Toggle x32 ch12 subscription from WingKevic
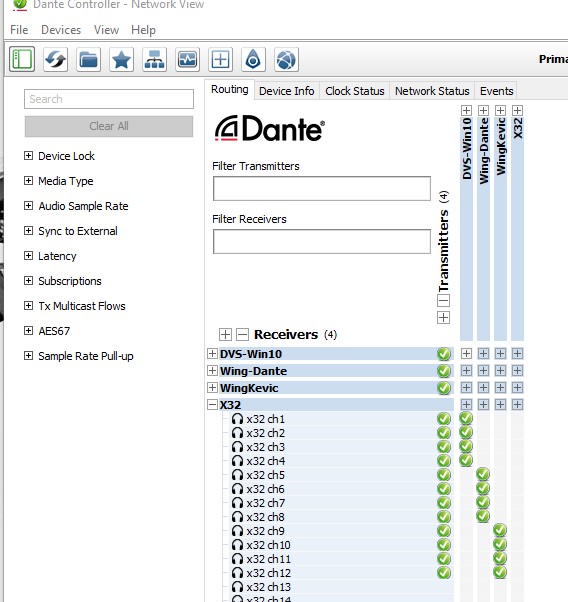 pos(500,572)
